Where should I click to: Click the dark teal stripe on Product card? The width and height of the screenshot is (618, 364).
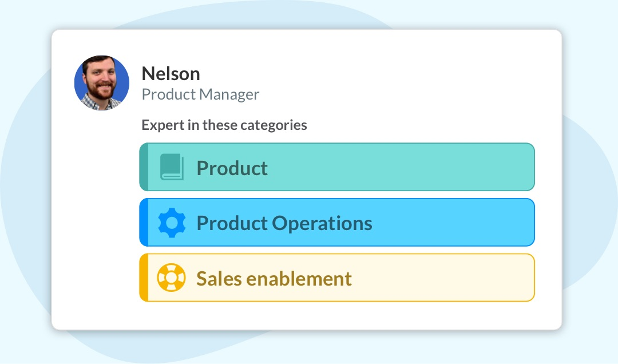[x=144, y=167]
